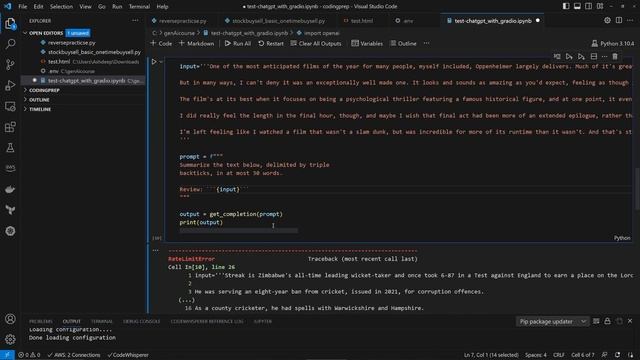This screenshot has width=640, height=360.
Task: Open the Remote Explorer view
Action: pyautogui.click(x=10, y=106)
